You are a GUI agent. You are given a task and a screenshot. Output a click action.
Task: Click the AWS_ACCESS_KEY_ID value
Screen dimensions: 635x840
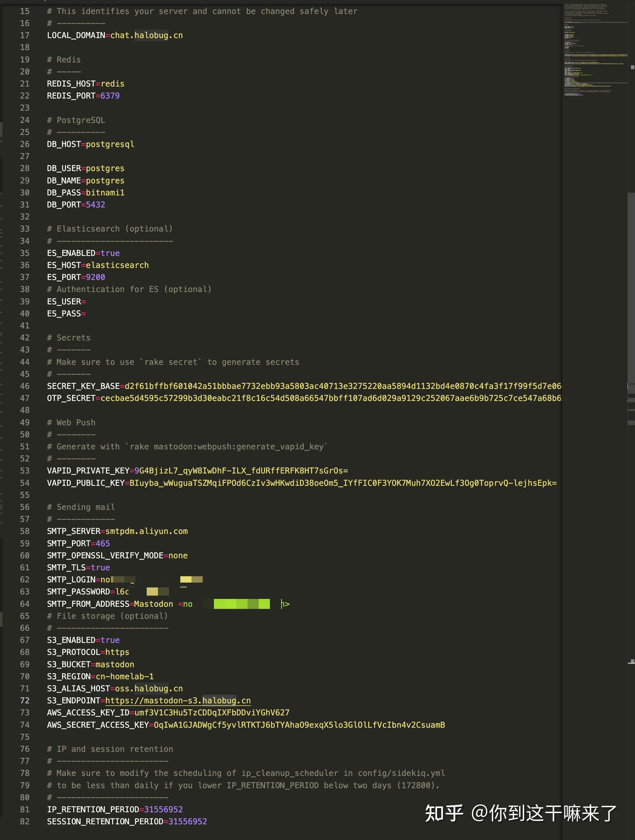pos(212,713)
